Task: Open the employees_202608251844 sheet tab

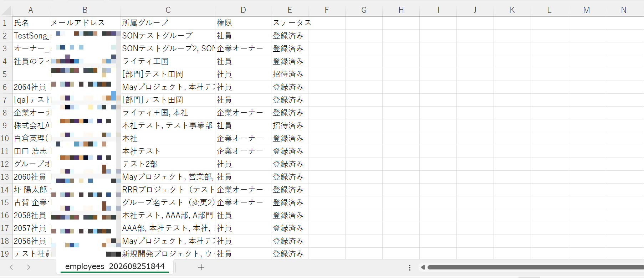Action: [115, 267]
